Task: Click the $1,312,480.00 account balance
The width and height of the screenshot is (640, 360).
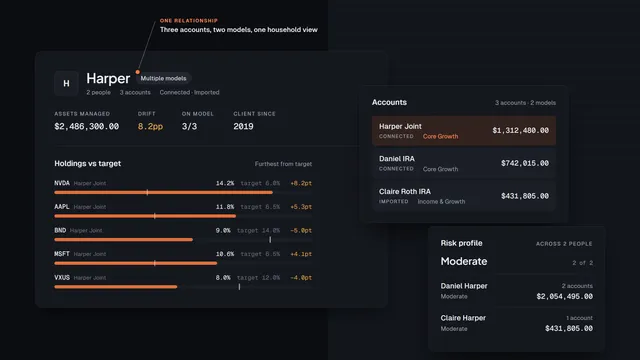Action: pyautogui.click(x=520, y=131)
